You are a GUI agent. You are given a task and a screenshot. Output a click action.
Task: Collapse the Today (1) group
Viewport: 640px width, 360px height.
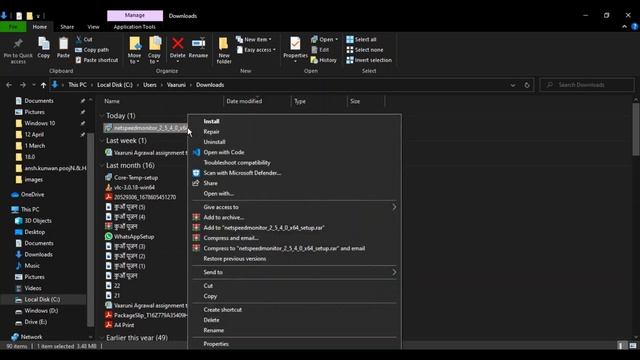102,116
